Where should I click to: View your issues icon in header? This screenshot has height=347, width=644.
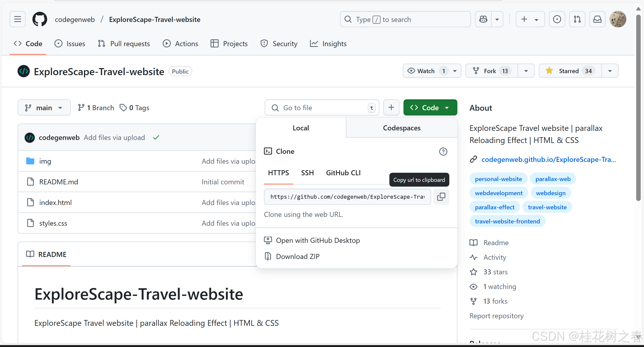(x=557, y=19)
